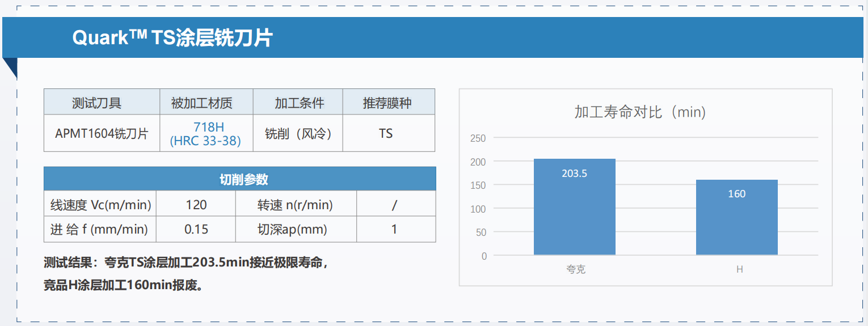The image size is (868, 326).
Task: Click the chart title 加工寿命对比（min）
Action: pos(640,112)
